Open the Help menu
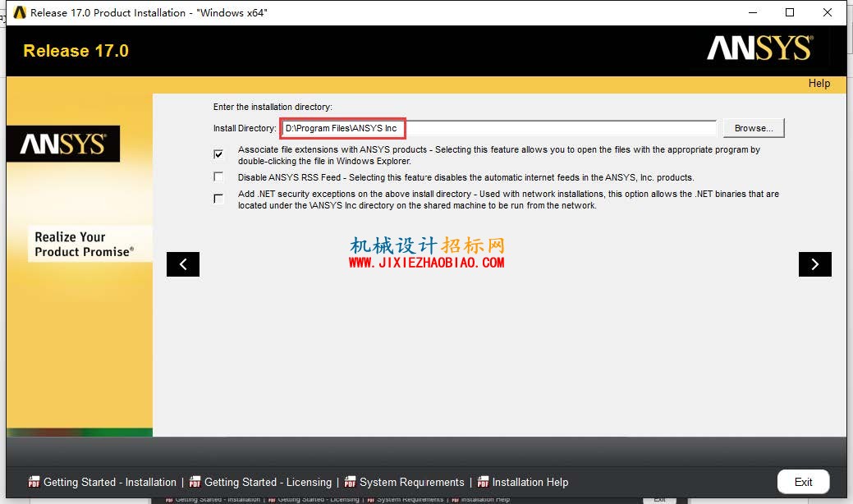The image size is (853, 504). (x=819, y=83)
